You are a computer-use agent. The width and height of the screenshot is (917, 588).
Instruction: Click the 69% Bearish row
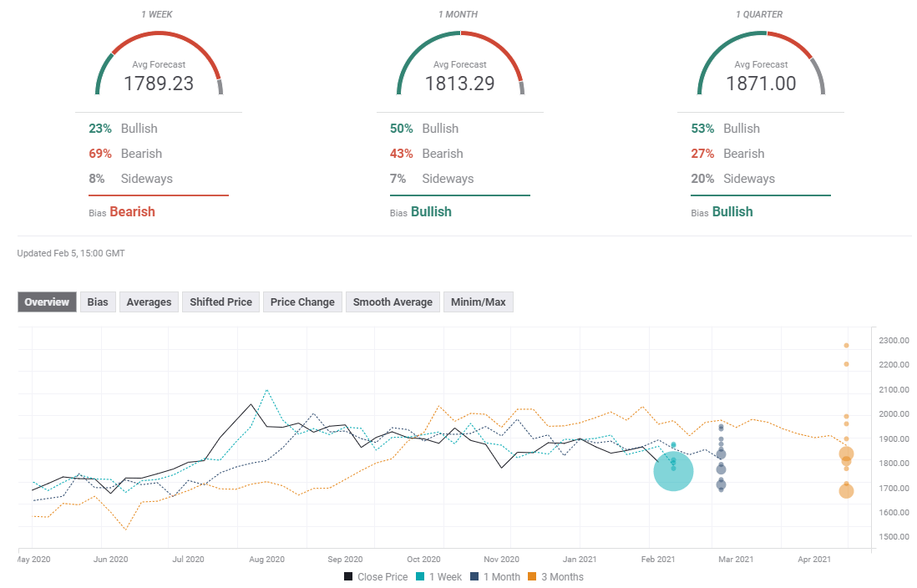[x=125, y=154]
